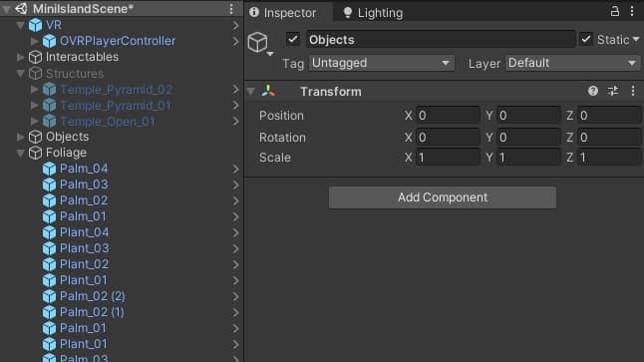Collapse the Foliage group
Screen dimensions: 644x362
[x=20, y=153]
